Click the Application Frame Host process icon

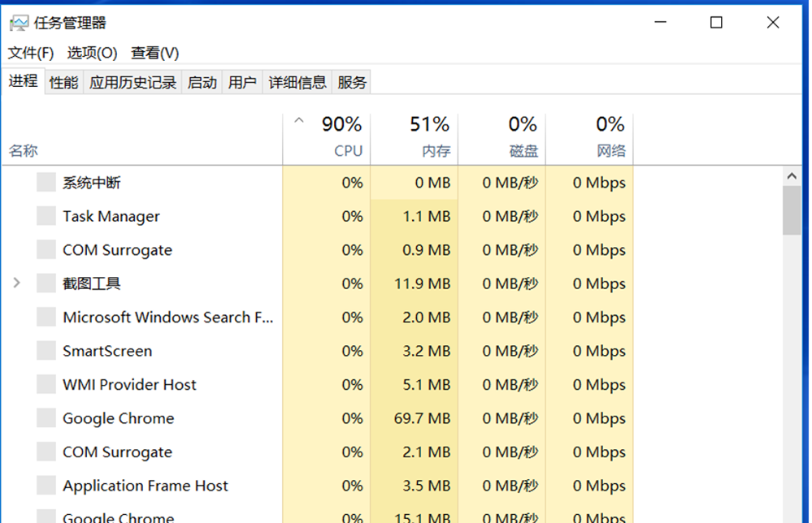click(46, 485)
